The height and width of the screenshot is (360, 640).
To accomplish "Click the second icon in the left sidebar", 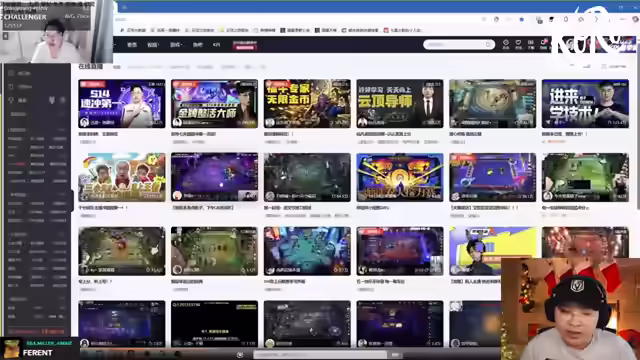I will click(x=11, y=87).
